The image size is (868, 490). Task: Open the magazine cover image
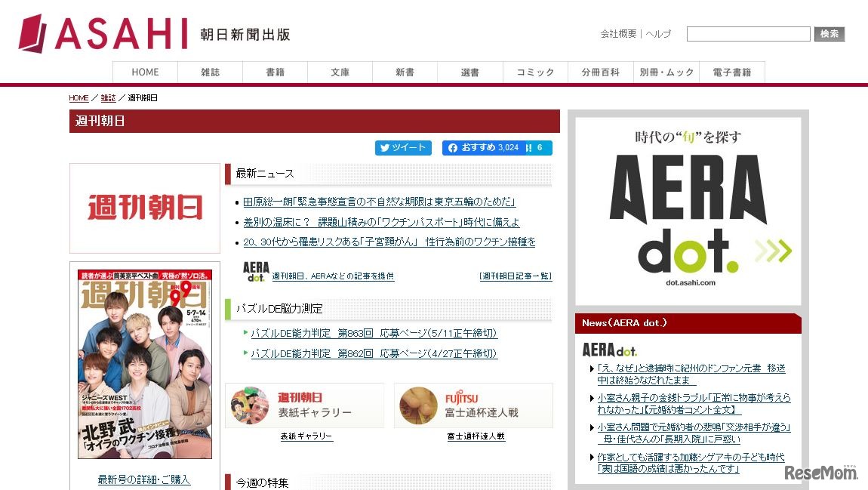pyautogui.click(x=144, y=365)
